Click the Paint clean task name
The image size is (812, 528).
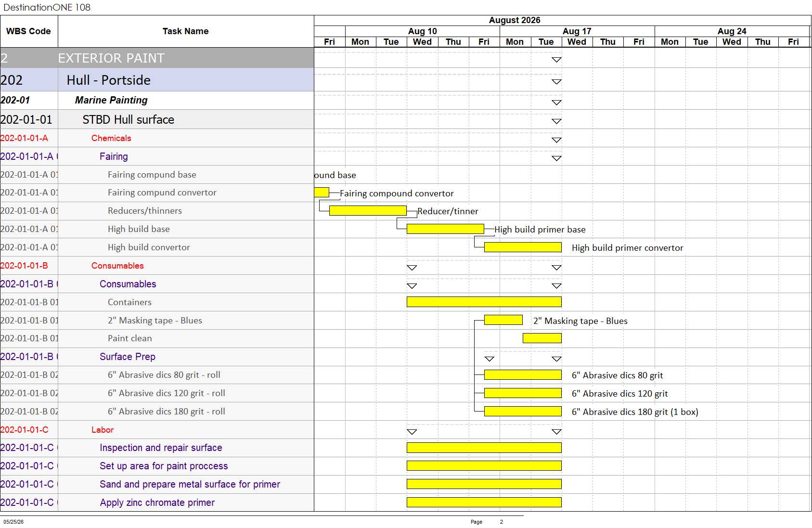(130, 338)
